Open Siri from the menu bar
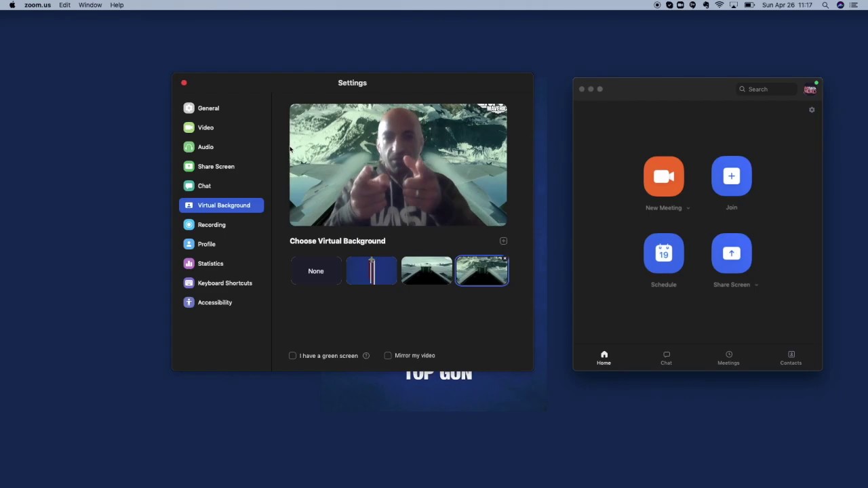The width and height of the screenshot is (868, 488). [x=840, y=5]
